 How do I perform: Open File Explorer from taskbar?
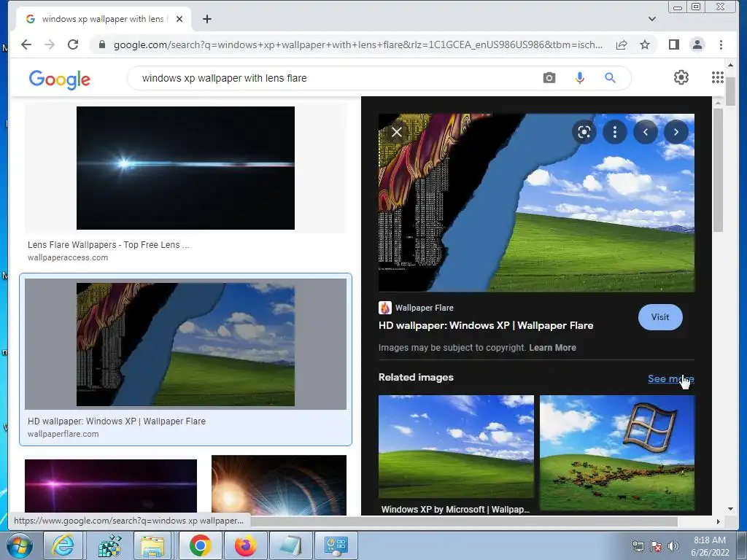[152, 545]
